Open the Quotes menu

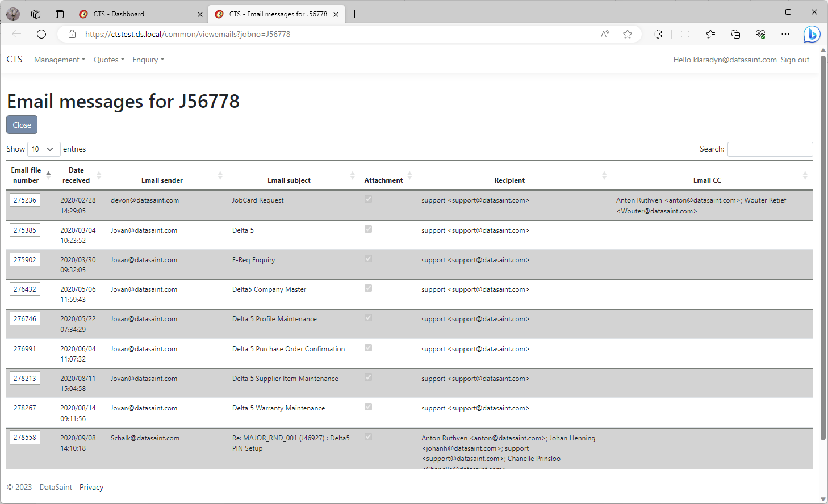coord(109,60)
